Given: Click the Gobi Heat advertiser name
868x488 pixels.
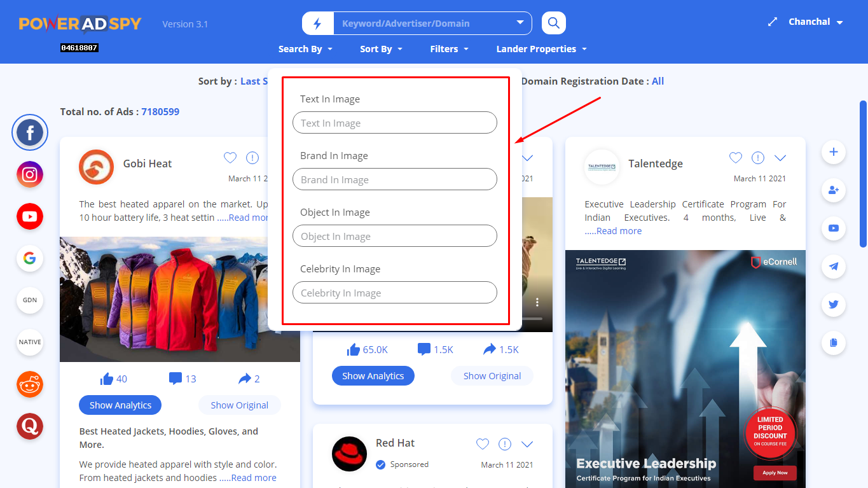Looking at the screenshot, I should [x=148, y=164].
